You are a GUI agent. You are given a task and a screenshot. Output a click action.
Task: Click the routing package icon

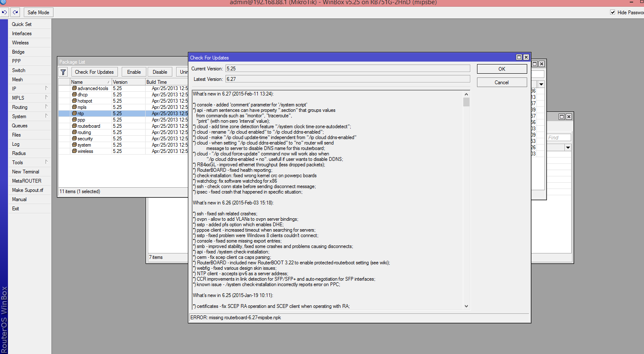pos(74,132)
